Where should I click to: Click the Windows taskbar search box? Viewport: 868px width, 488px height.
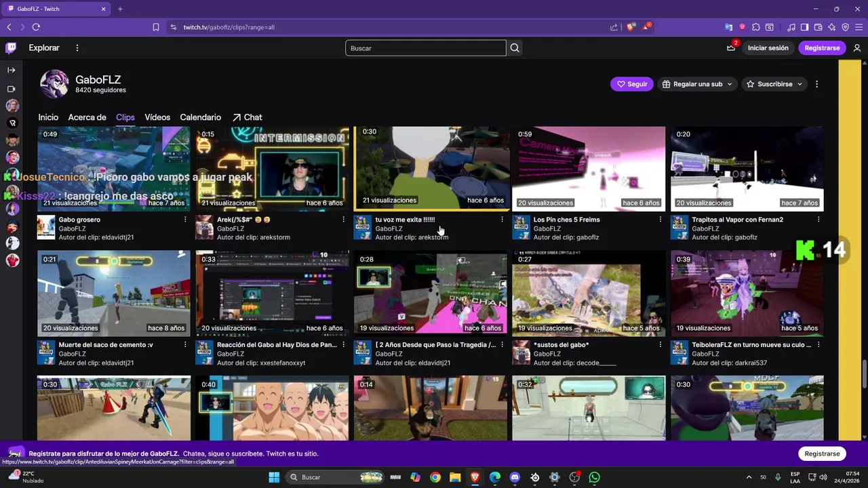tap(336, 477)
